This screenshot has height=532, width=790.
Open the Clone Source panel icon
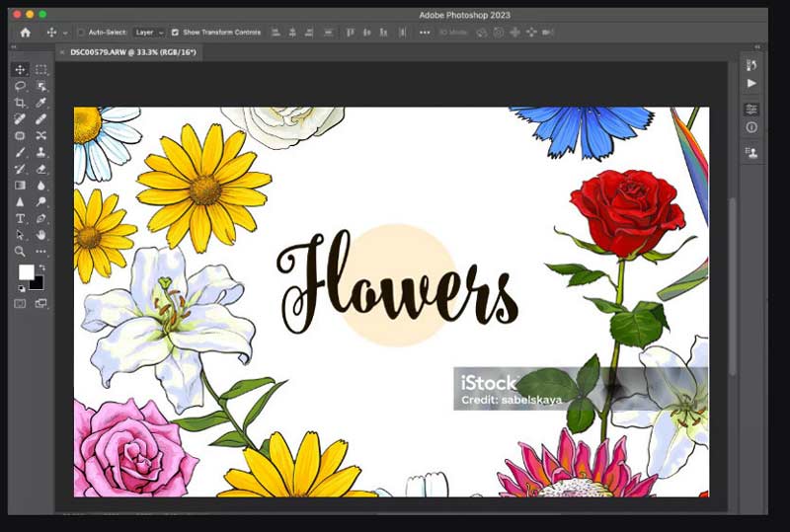coord(751,153)
